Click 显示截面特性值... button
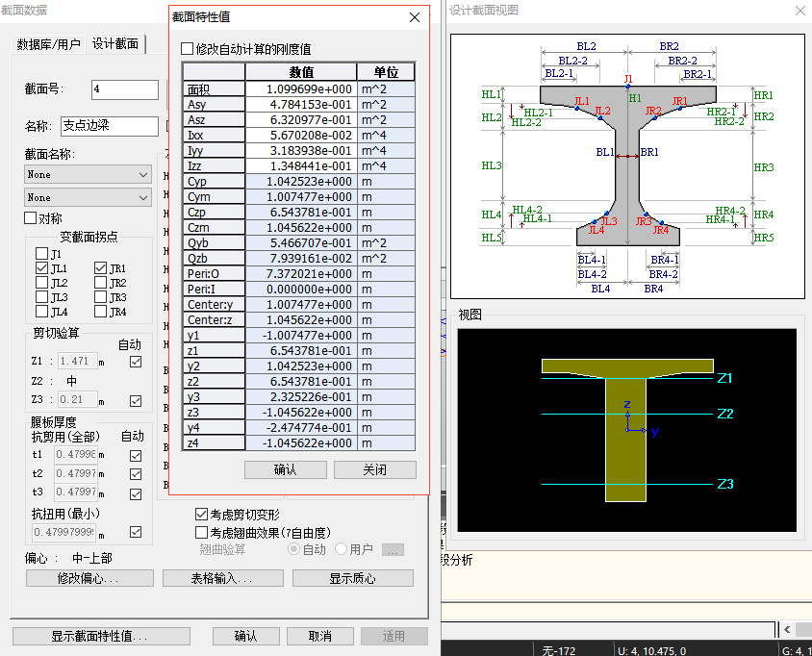The image size is (812, 656). [101, 636]
